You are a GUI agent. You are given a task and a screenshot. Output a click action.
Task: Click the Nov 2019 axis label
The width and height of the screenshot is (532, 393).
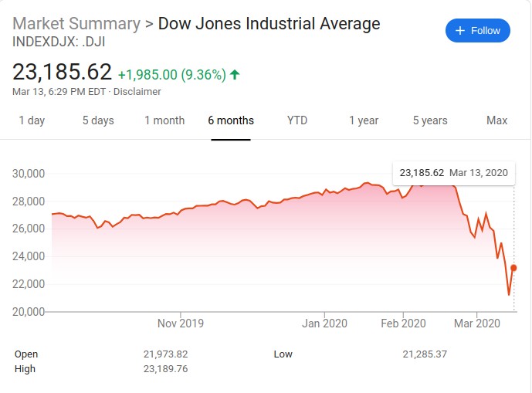pos(180,324)
